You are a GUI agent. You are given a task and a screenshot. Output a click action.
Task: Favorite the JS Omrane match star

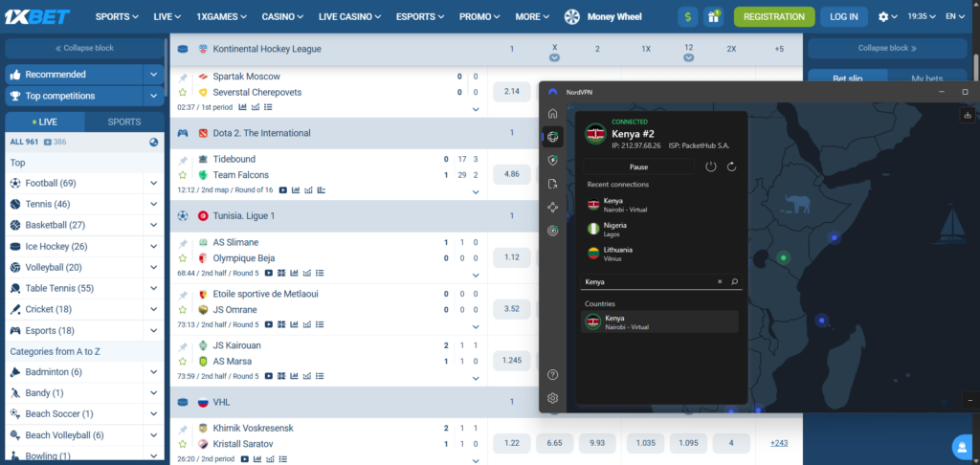(183, 309)
